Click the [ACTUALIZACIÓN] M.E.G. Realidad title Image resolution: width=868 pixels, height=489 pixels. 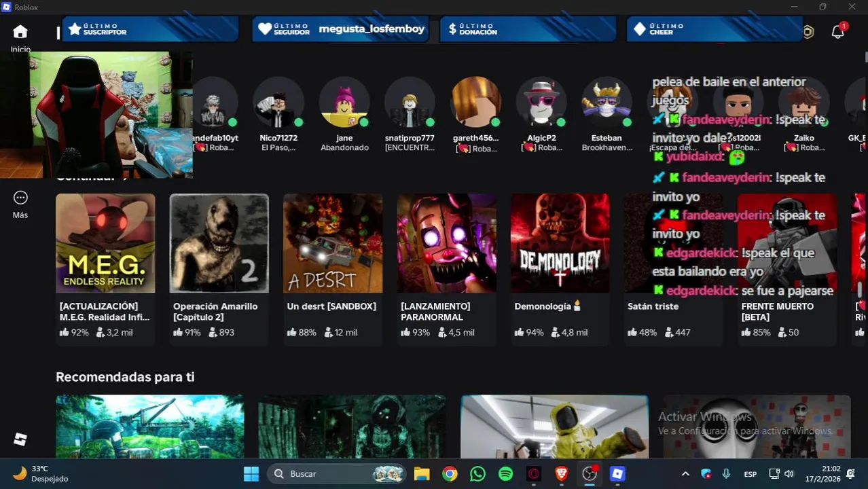(105, 312)
